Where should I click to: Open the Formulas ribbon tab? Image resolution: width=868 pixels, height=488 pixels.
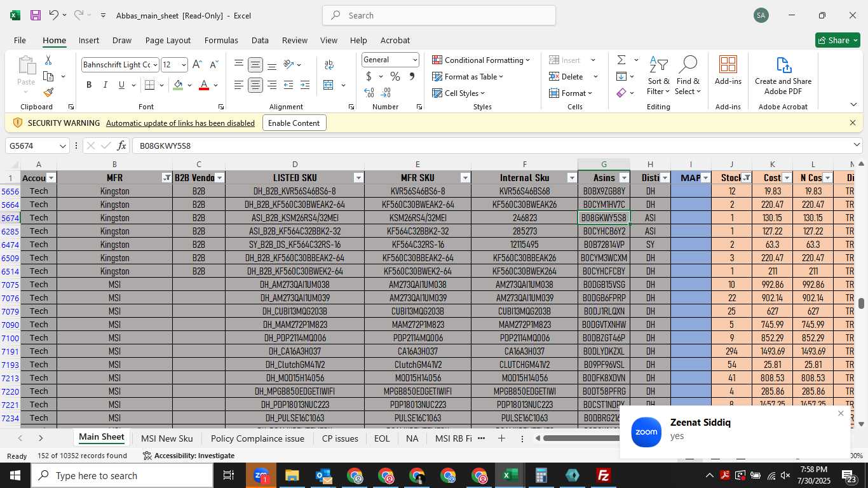pyautogui.click(x=221, y=40)
